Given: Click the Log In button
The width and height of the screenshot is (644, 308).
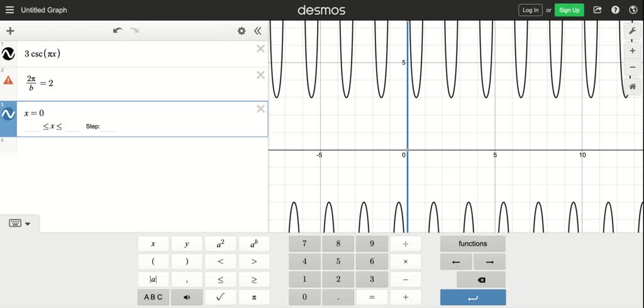Looking at the screenshot, I should [530, 10].
